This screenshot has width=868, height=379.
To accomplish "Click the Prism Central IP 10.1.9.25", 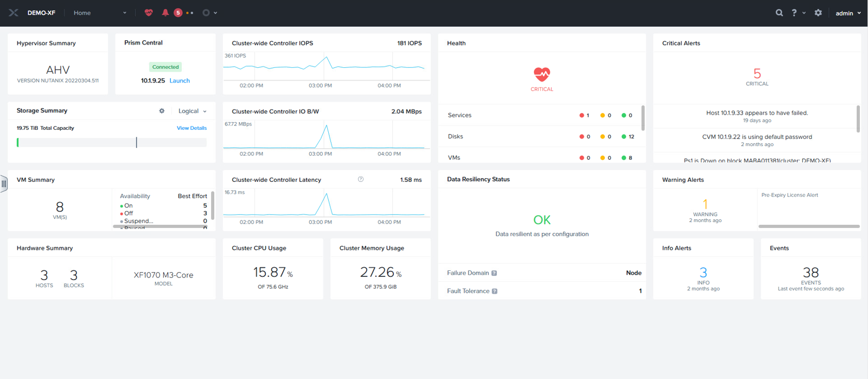I will pos(153,80).
